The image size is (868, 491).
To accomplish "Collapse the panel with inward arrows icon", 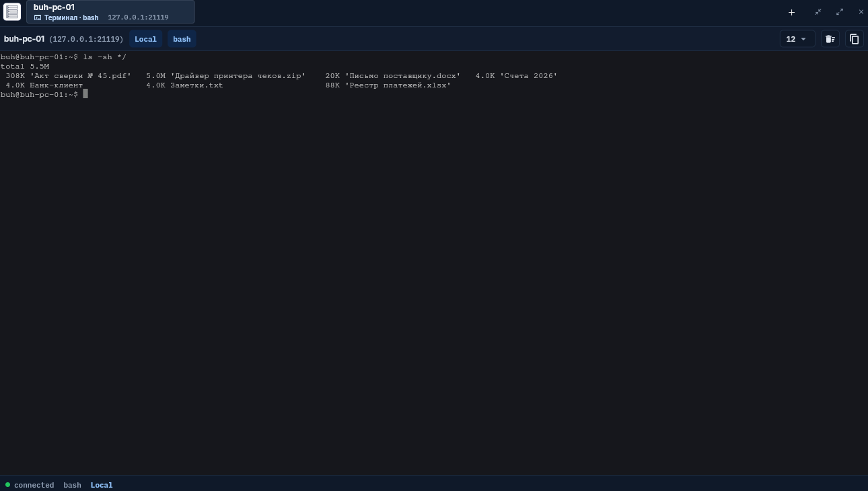I will point(818,12).
